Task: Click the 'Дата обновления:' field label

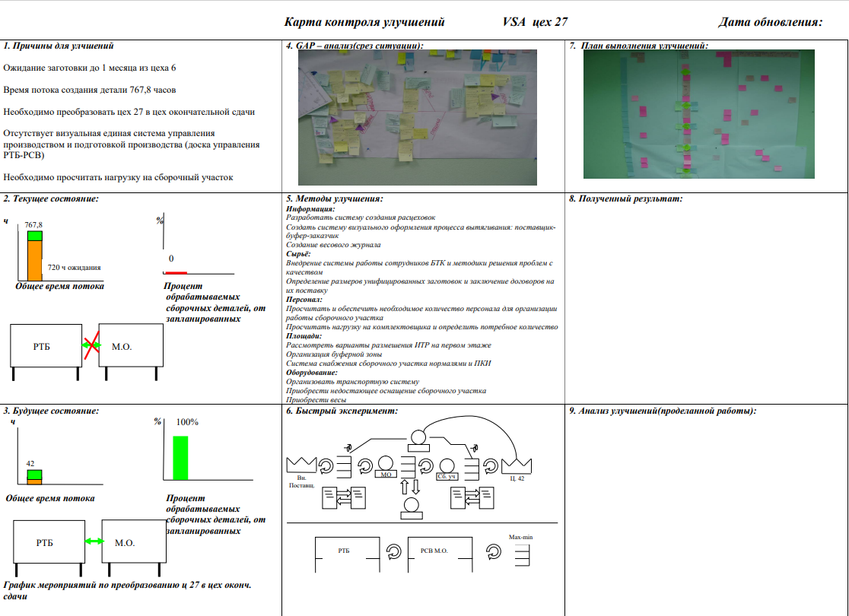Action: click(771, 21)
